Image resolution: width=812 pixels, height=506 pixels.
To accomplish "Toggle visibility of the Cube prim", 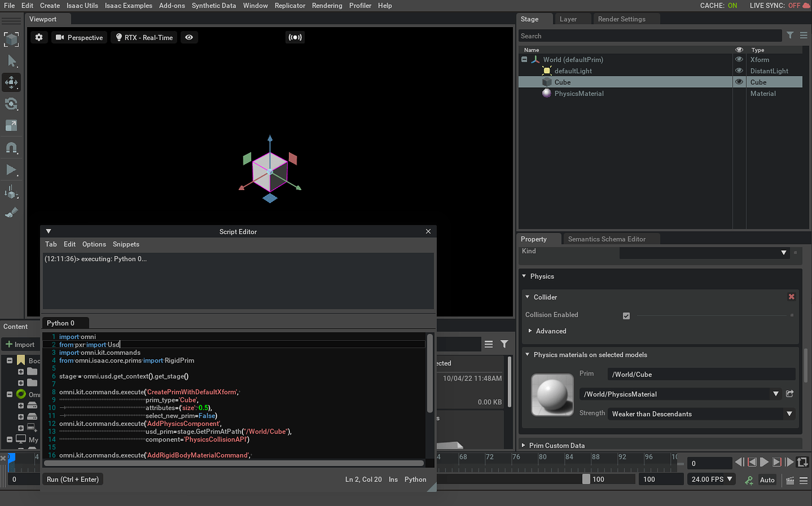I will pyautogui.click(x=739, y=82).
